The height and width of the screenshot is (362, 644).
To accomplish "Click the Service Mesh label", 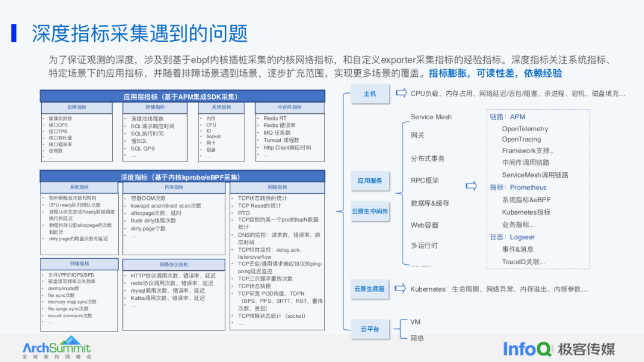I will [431, 117].
